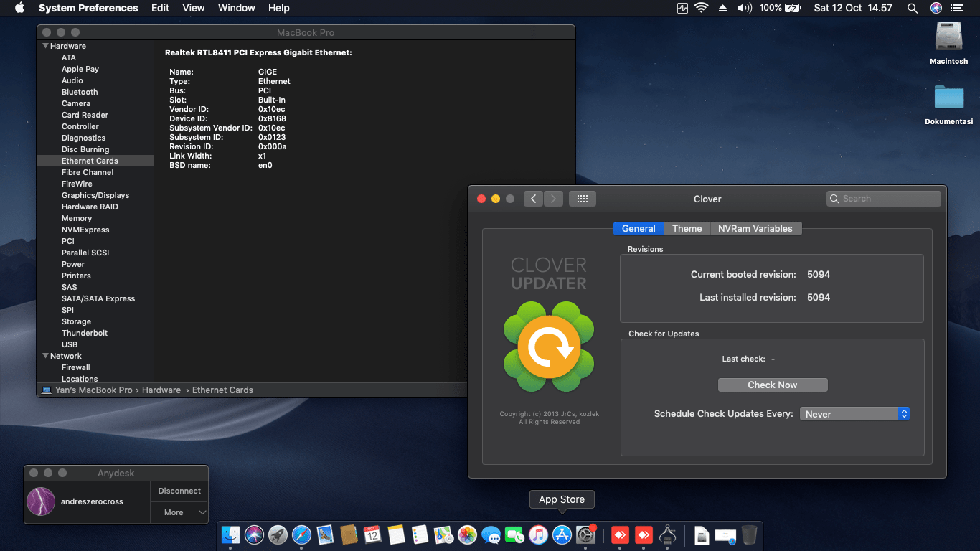Click the Clover Updater logo icon
The height and width of the screenshot is (551, 980).
point(549,347)
